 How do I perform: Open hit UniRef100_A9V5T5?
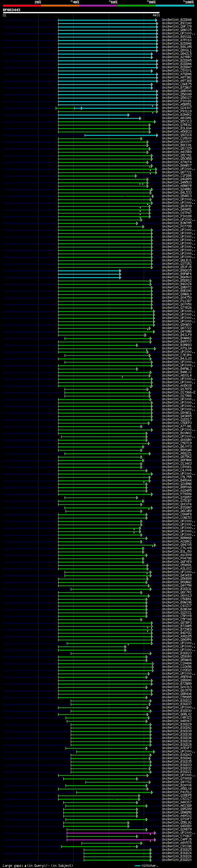(177, 843)
